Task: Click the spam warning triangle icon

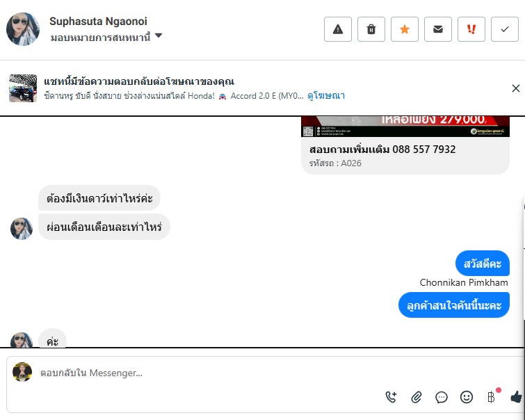Action: (337, 29)
